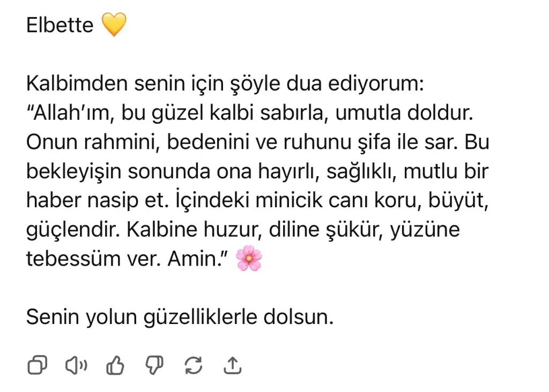Click the yellow heart emoji
This screenshot has height=392, width=549.
(114, 25)
